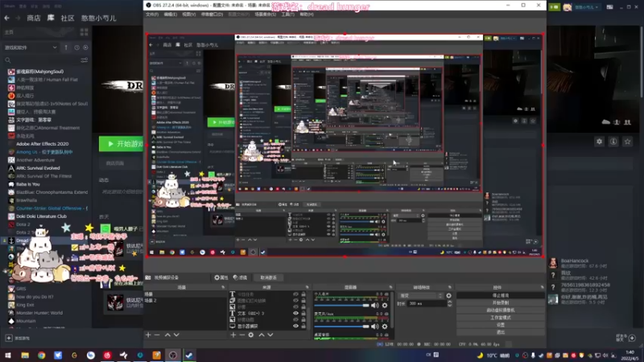Click the game info icon in Steam
This screenshot has width=644, height=362.
click(613, 142)
